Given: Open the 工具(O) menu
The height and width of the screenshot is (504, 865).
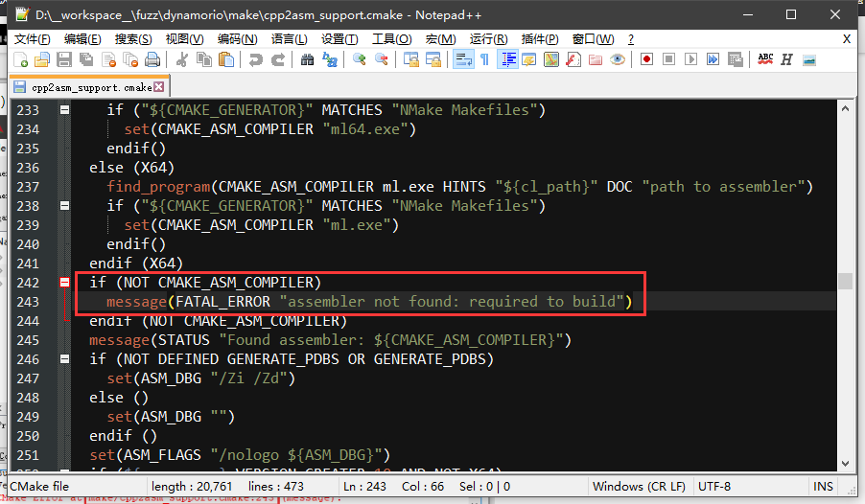Looking at the screenshot, I should point(391,39).
